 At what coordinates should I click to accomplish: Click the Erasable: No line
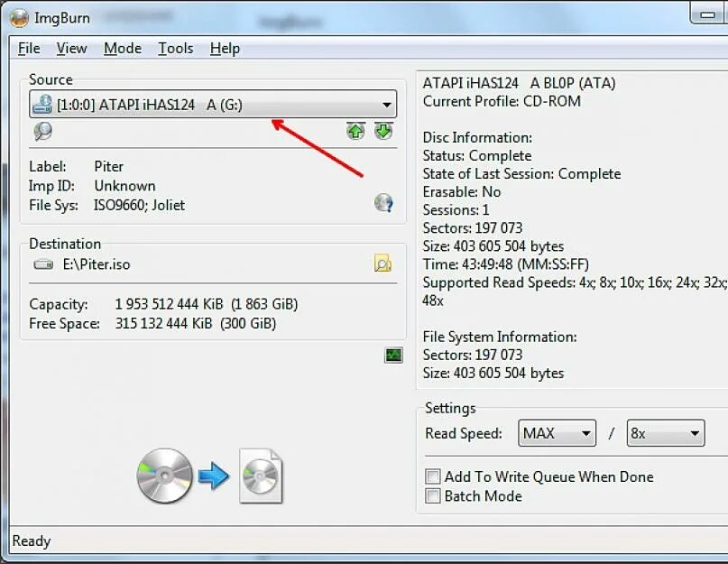coord(462,192)
